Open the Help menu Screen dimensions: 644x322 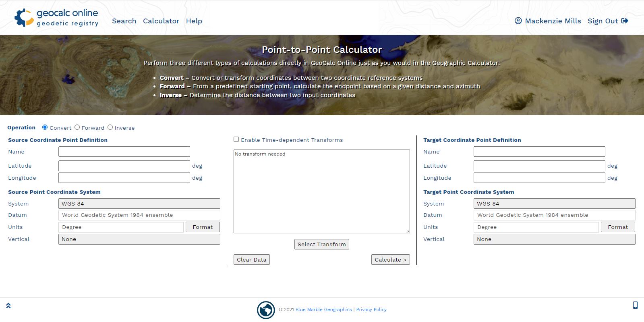[x=194, y=21]
